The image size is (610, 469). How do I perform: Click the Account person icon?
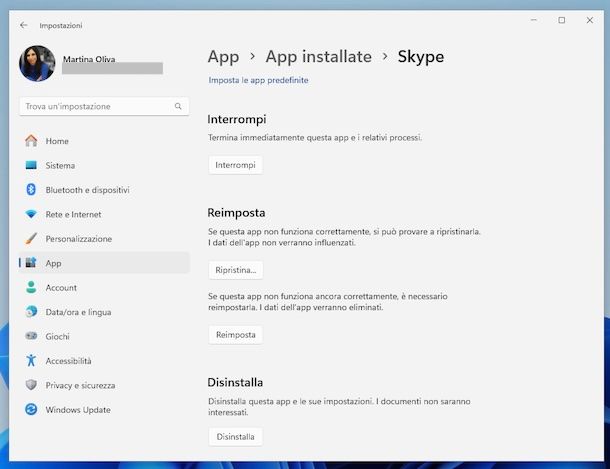click(31, 287)
